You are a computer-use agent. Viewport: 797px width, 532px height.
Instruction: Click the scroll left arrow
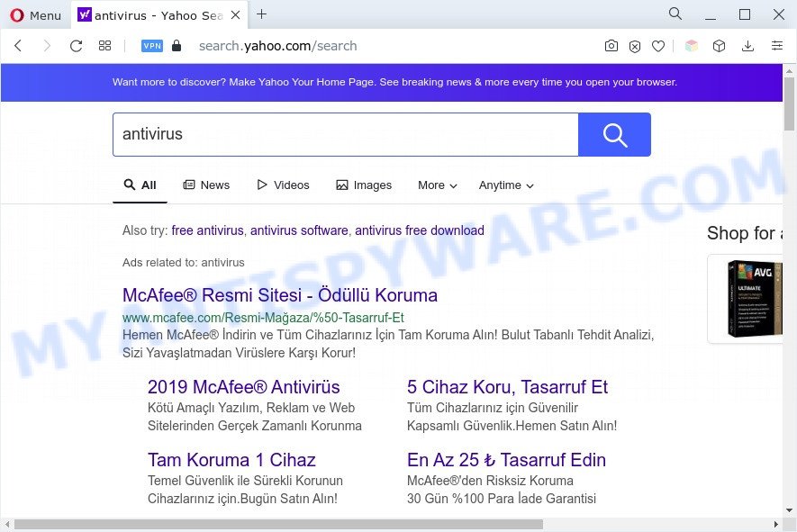[x=6, y=524]
